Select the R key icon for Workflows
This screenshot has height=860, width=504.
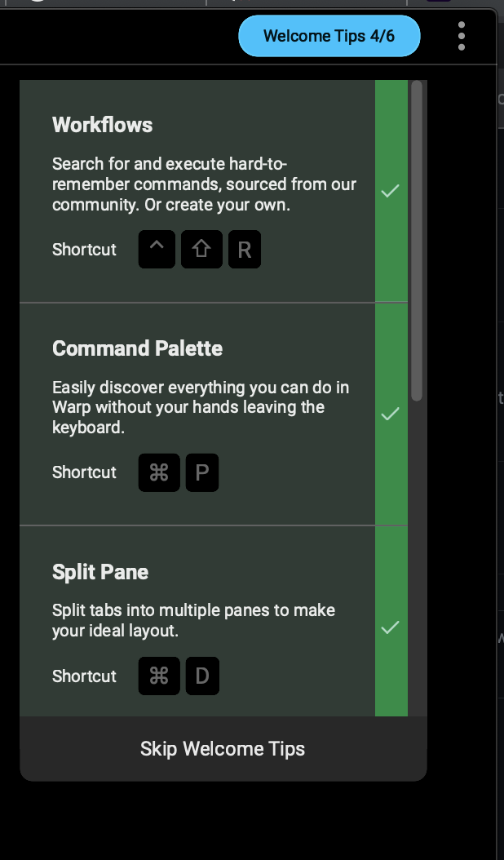[x=244, y=249]
